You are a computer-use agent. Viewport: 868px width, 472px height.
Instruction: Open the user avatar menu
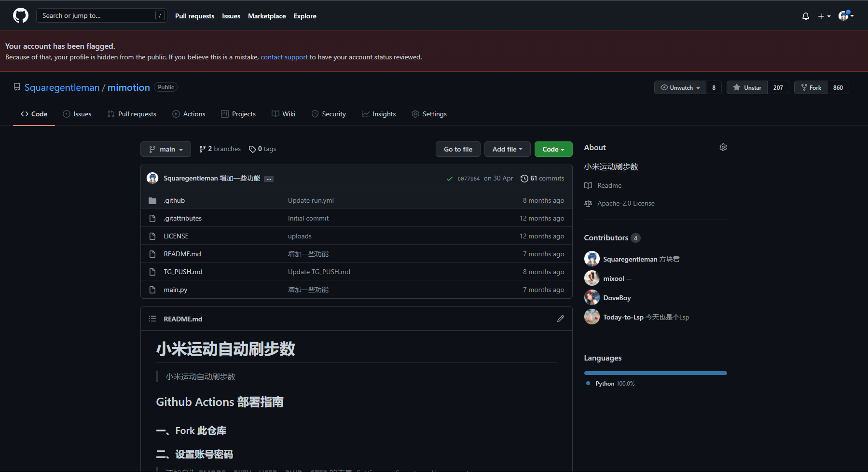[x=846, y=16]
